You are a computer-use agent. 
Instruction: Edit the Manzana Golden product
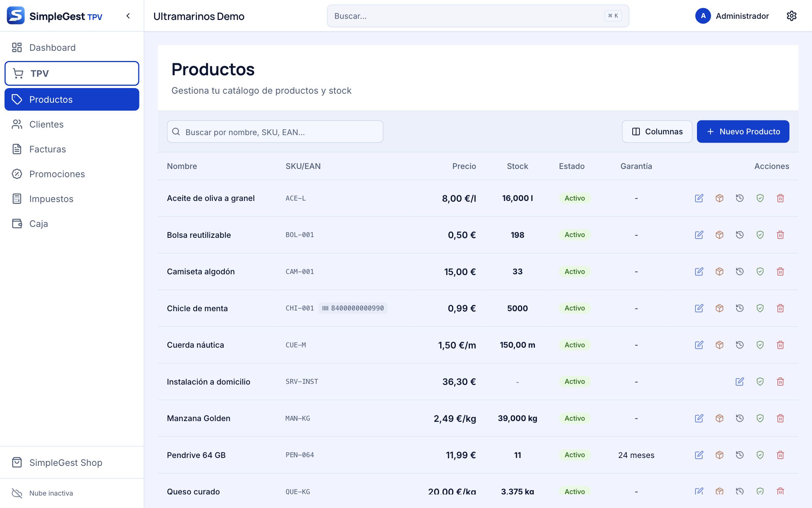(x=699, y=418)
